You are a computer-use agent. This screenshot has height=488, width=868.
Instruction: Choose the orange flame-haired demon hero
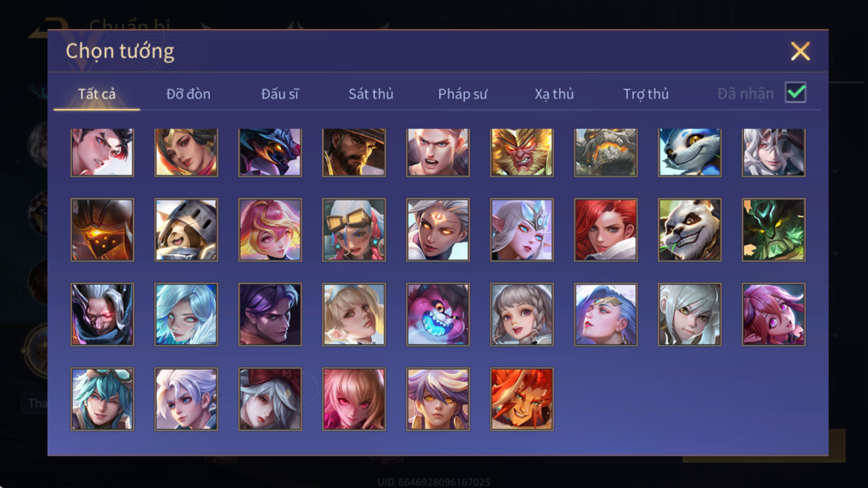click(x=522, y=400)
